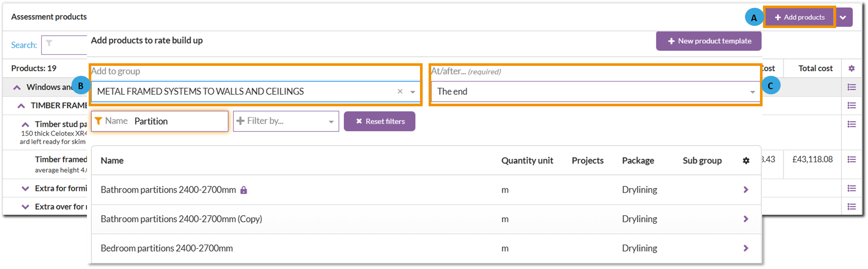Click the Name filter input field
This screenshot has height=269, width=868.
(179, 121)
